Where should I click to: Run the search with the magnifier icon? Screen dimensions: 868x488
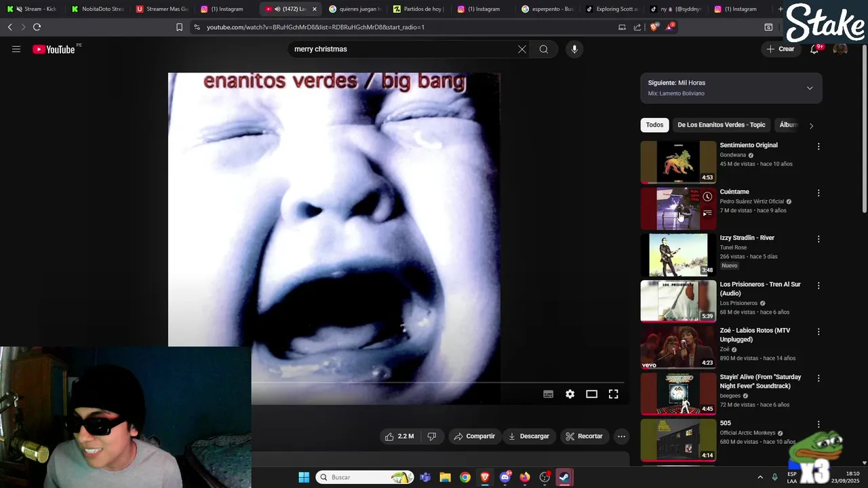pos(544,49)
